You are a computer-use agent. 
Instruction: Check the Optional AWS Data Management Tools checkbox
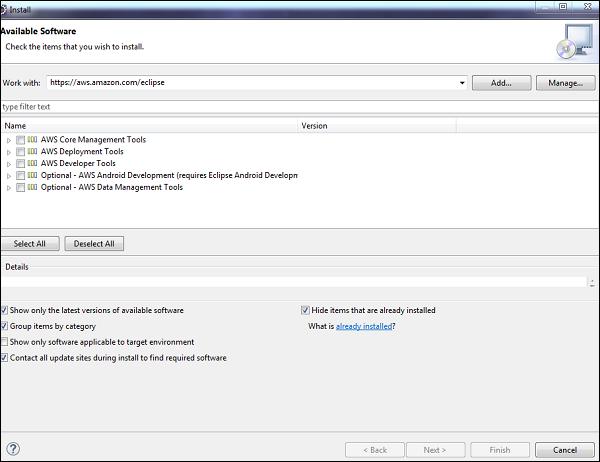click(x=20, y=188)
